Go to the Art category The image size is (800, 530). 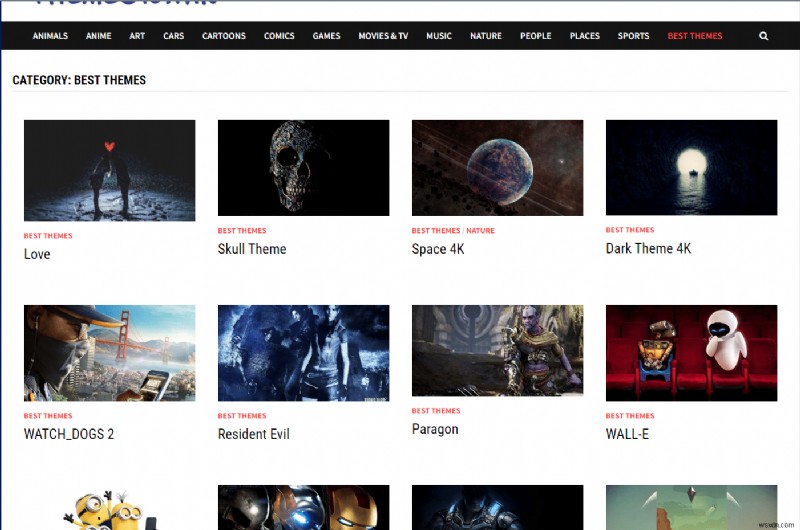click(x=137, y=36)
